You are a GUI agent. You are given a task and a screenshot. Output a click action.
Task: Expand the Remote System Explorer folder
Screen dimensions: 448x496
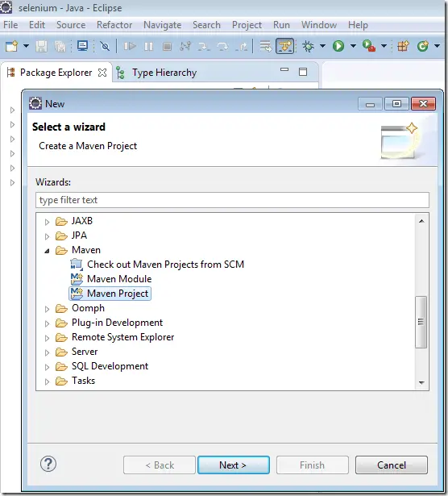(47, 338)
